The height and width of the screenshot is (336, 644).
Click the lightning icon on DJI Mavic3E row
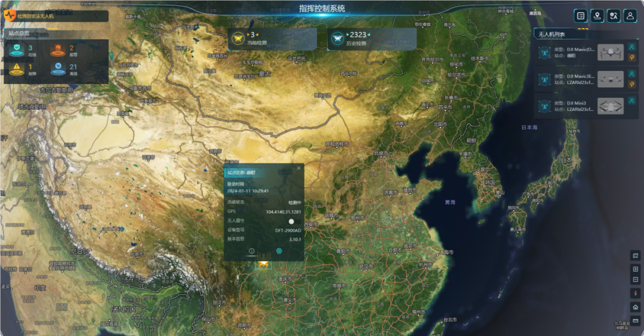(x=632, y=84)
